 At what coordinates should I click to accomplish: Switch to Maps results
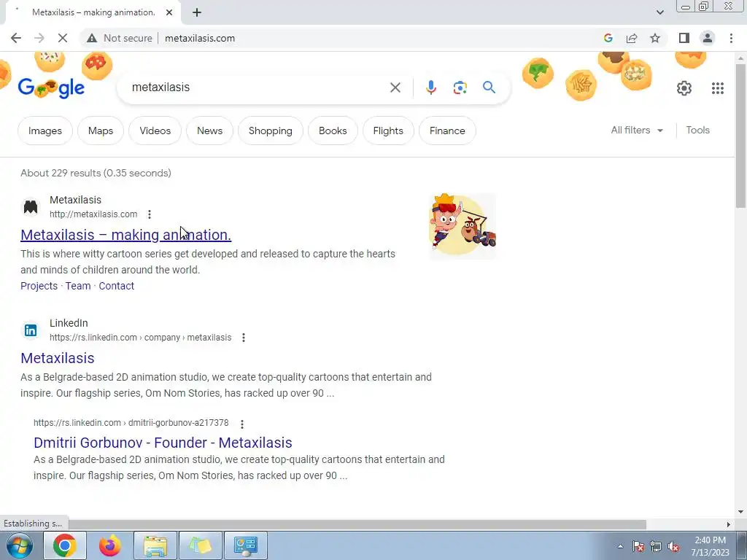[101, 131]
